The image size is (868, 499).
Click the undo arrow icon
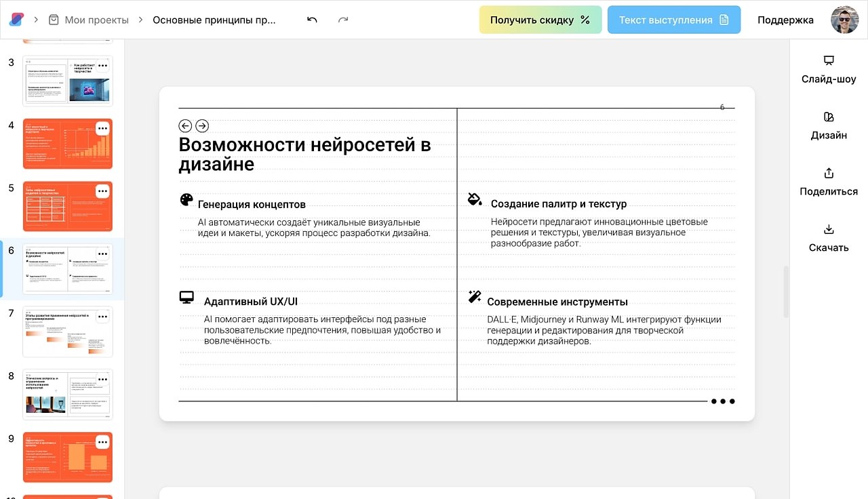[x=312, y=20]
